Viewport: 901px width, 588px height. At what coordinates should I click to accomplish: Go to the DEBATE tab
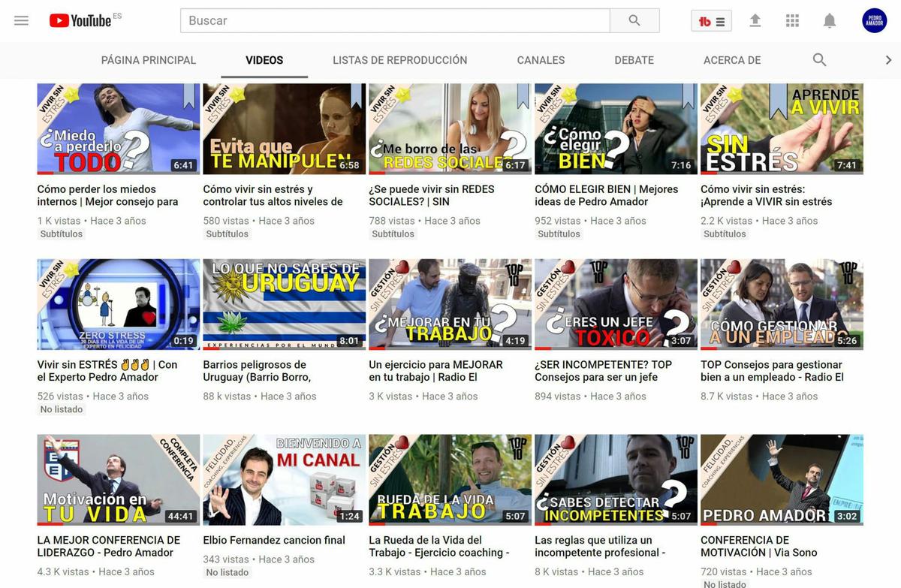tap(634, 59)
